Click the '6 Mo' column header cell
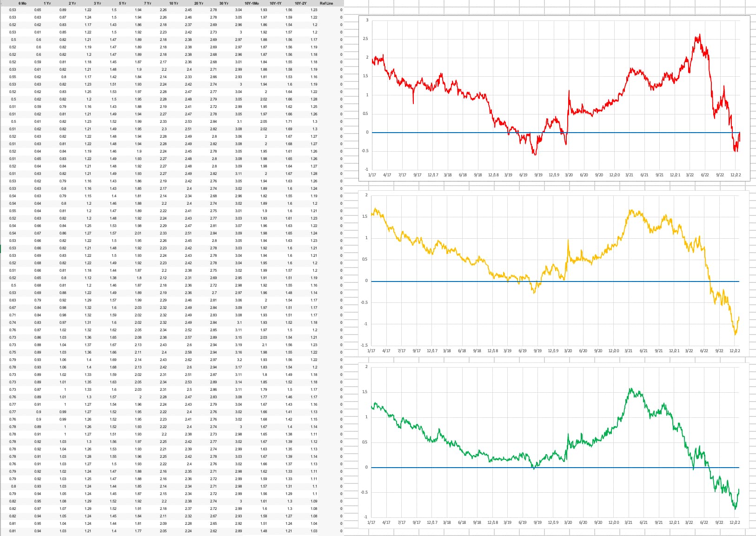756x536 pixels. pyautogui.click(x=22, y=3)
